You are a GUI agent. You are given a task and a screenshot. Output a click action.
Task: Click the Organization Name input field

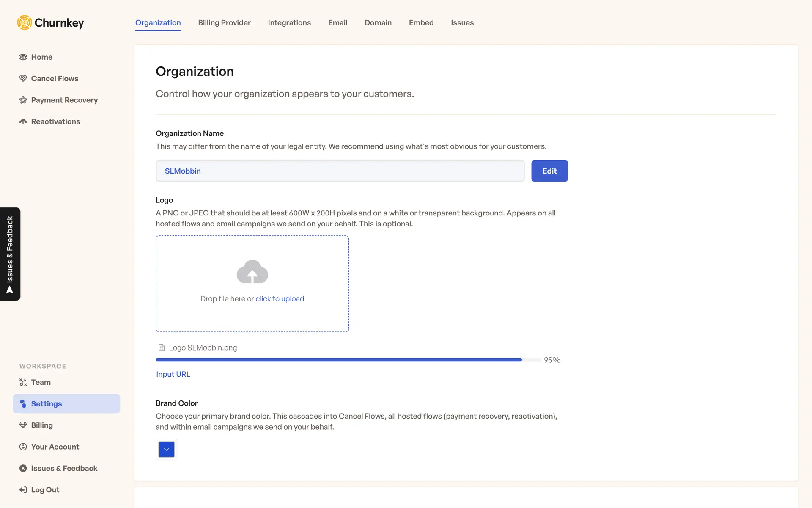tap(340, 171)
